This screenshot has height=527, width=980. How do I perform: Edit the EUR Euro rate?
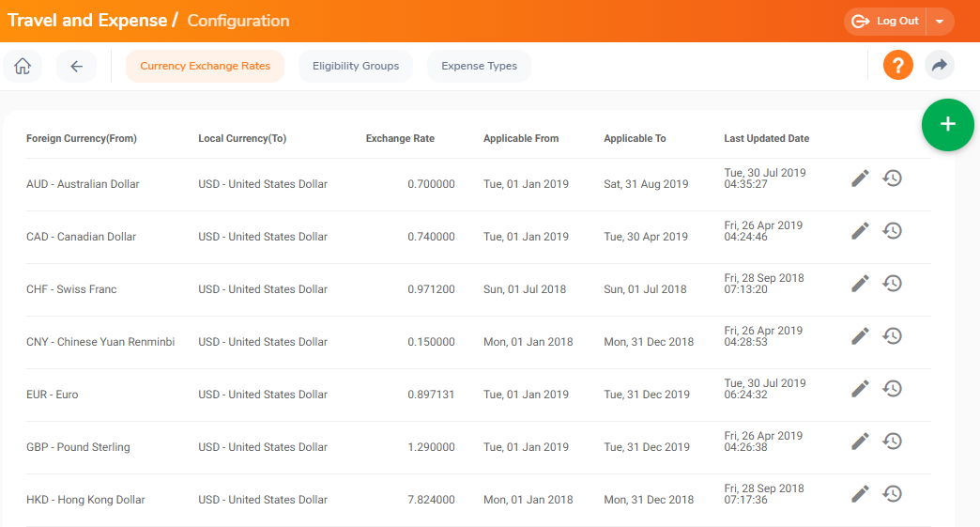[860, 388]
